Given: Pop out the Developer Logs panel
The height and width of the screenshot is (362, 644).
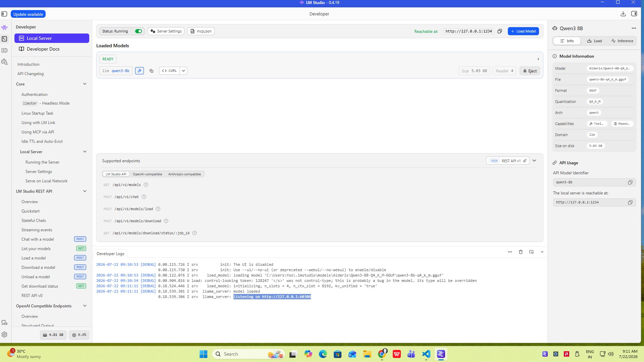Looking at the screenshot, I should (x=531, y=252).
